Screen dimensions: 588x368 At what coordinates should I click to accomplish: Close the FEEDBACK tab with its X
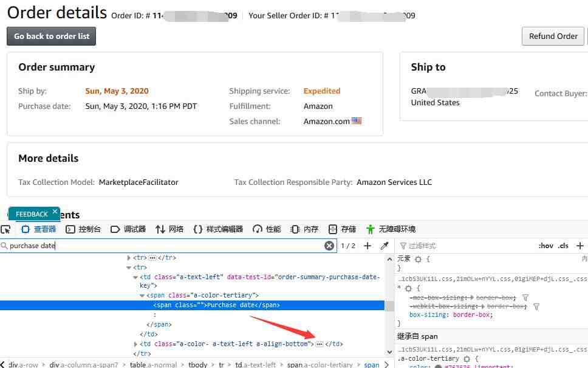point(55,212)
